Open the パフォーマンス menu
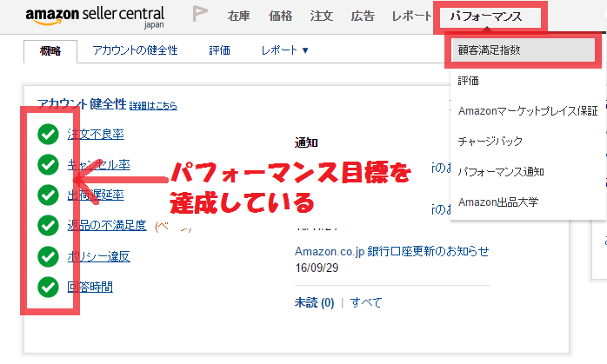 coord(486,17)
